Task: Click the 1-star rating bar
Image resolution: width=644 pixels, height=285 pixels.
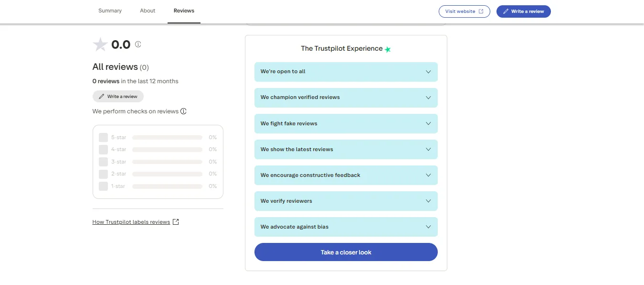Action: [167, 186]
